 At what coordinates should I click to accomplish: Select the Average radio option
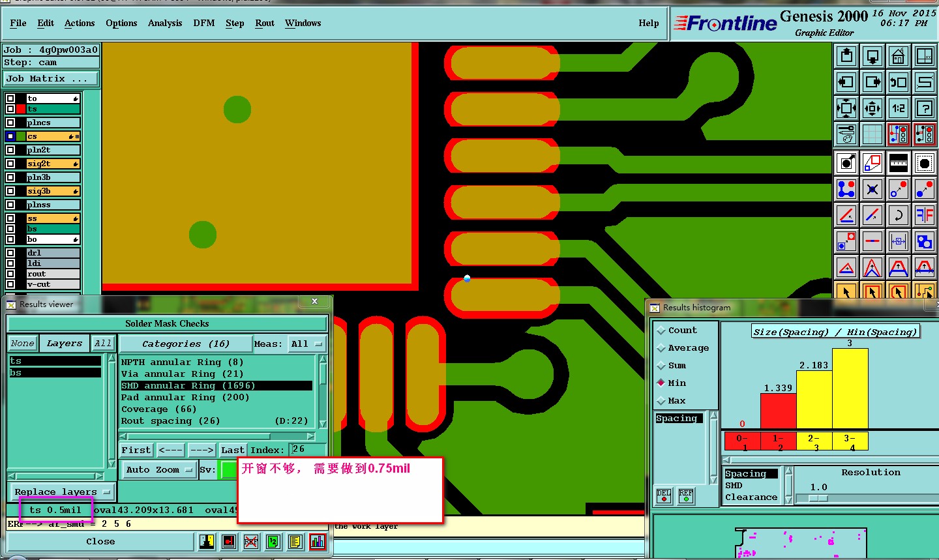point(683,348)
